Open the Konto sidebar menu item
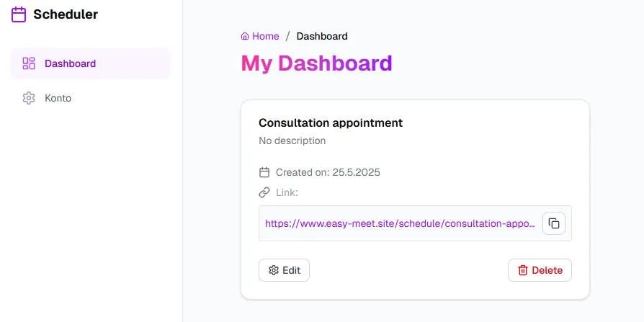This screenshot has height=322, width=644. (x=58, y=98)
